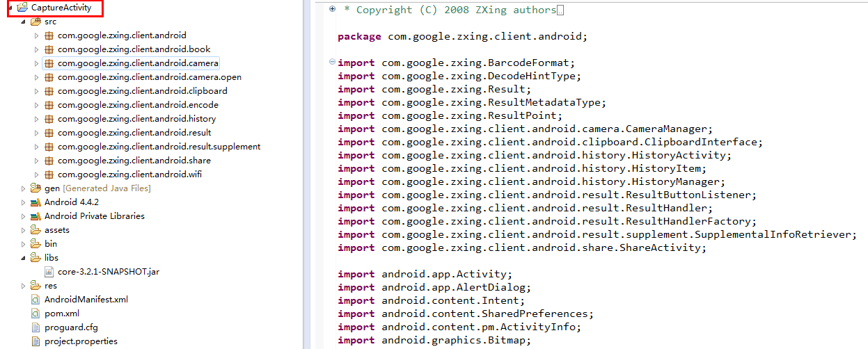This screenshot has width=868, height=349.
Task: Expand the android.encode package arrow
Action: [x=37, y=105]
